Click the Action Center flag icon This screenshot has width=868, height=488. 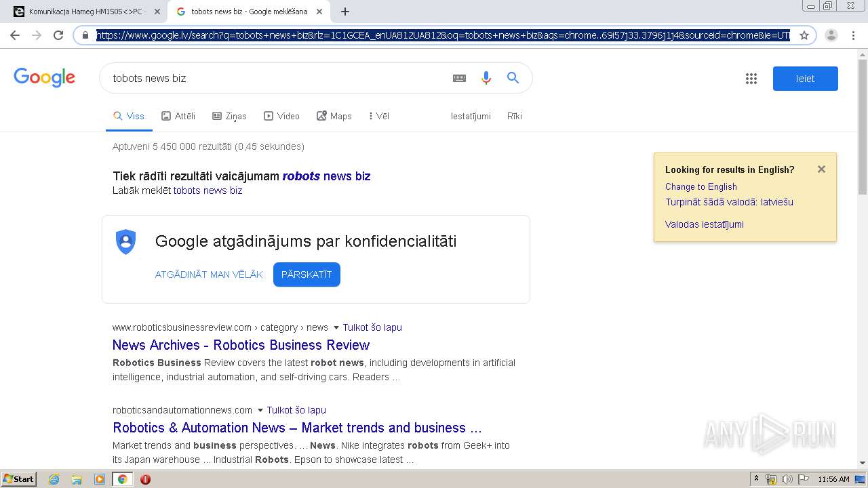click(x=802, y=479)
